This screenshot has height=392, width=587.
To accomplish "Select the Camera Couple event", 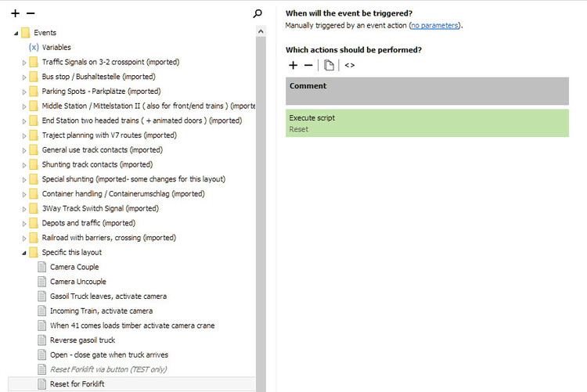I will [74, 267].
